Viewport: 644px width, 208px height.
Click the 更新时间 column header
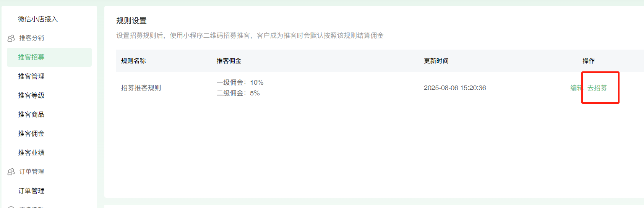click(436, 61)
